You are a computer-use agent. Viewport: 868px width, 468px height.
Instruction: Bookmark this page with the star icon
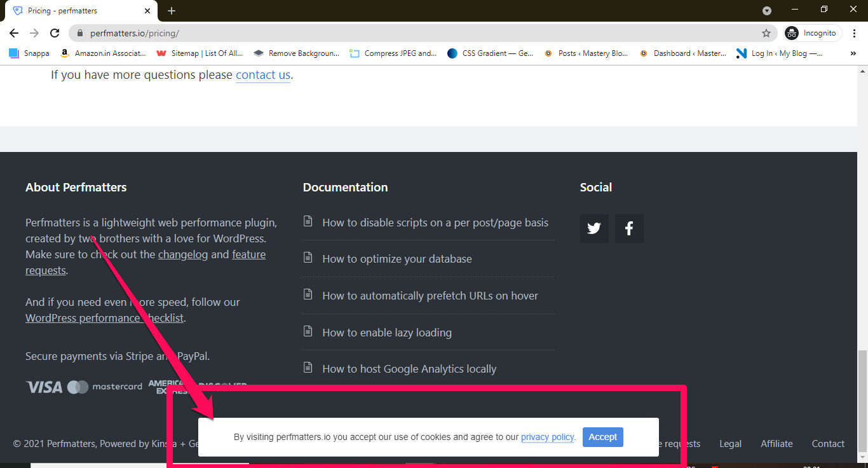(x=766, y=33)
